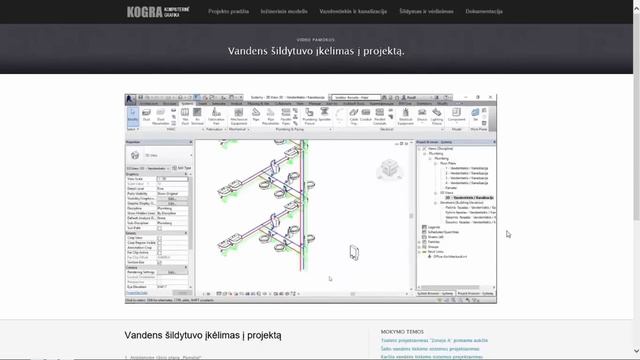Open the Inžinerinis modelis menu item

click(284, 11)
